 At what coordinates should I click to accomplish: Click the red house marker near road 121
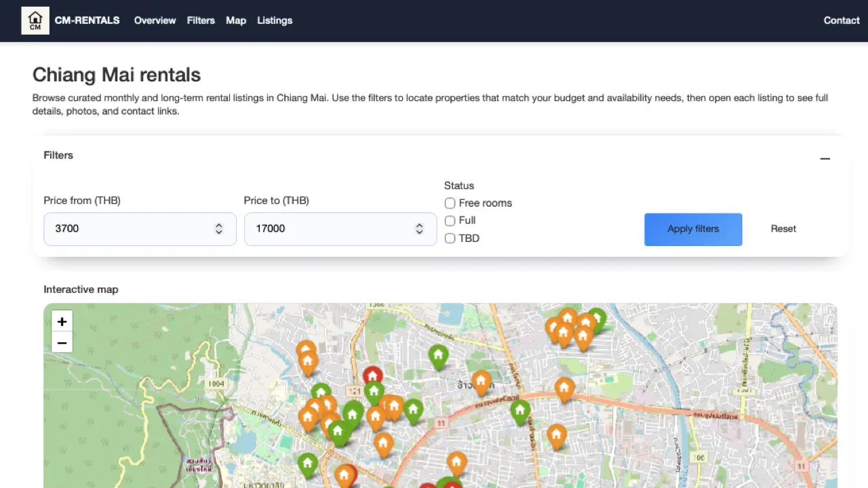372,375
